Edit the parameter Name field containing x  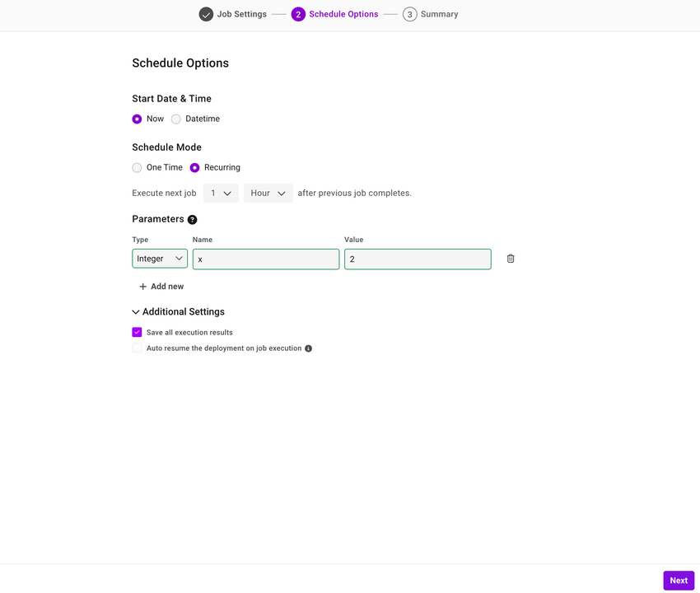(x=266, y=259)
